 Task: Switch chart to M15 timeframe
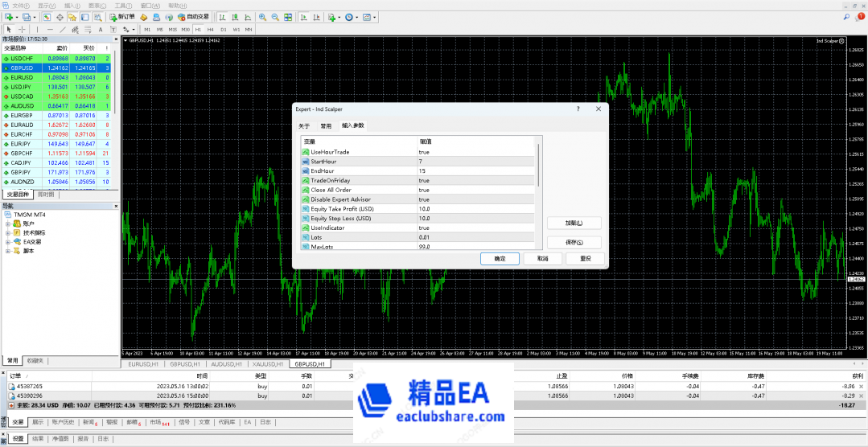(x=173, y=30)
